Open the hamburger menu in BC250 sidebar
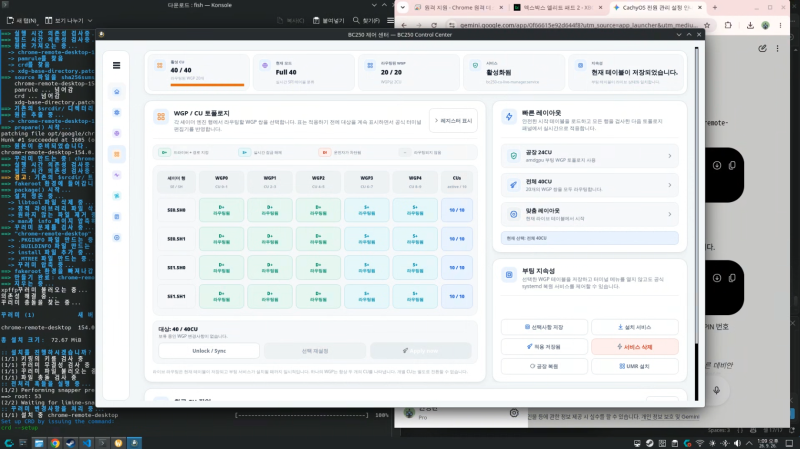This screenshot has width=800, height=449. pyautogui.click(x=116, y=65)
